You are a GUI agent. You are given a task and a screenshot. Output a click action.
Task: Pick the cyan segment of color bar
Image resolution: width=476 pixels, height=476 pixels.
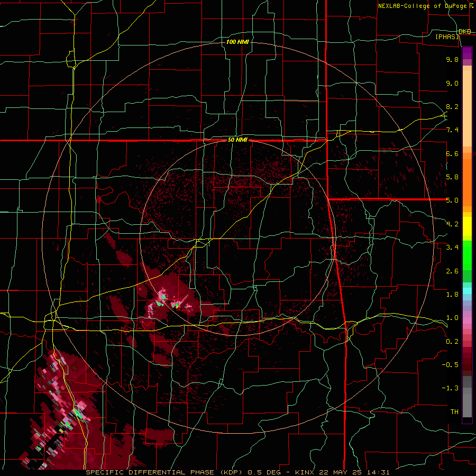(x=467, y=291)
